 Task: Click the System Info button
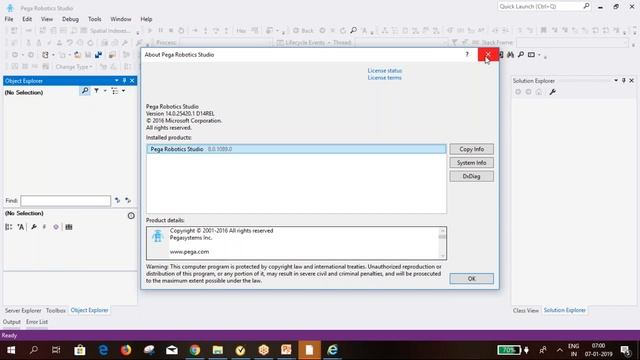point(471,162)
